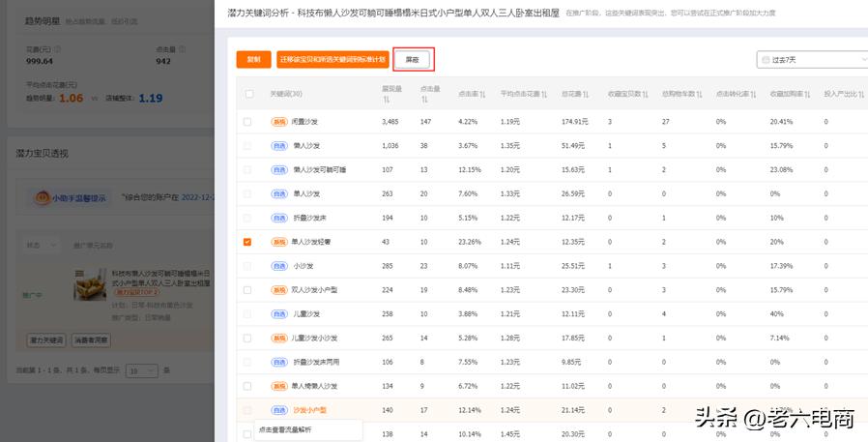Sort by 点击率 using its sort icon

point(482,94)
